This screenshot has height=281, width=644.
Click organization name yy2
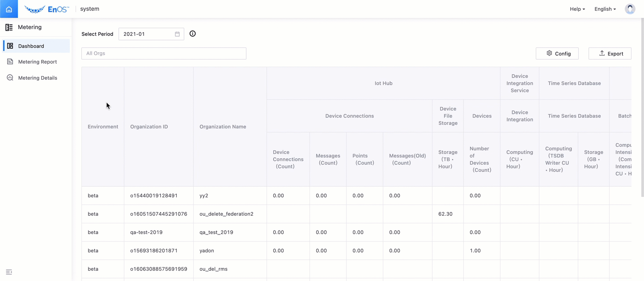(204, 196)
